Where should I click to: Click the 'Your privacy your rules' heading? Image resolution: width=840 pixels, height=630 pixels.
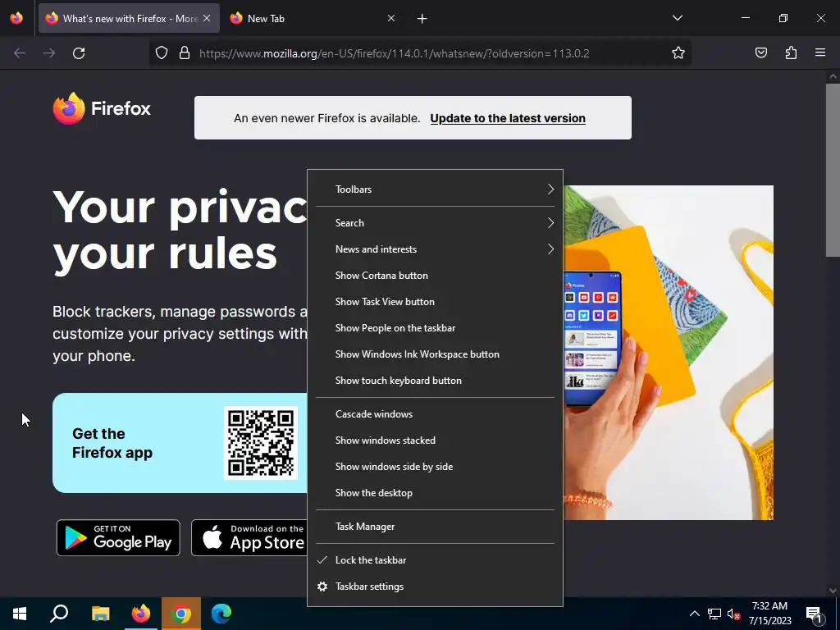click(180, 231)
